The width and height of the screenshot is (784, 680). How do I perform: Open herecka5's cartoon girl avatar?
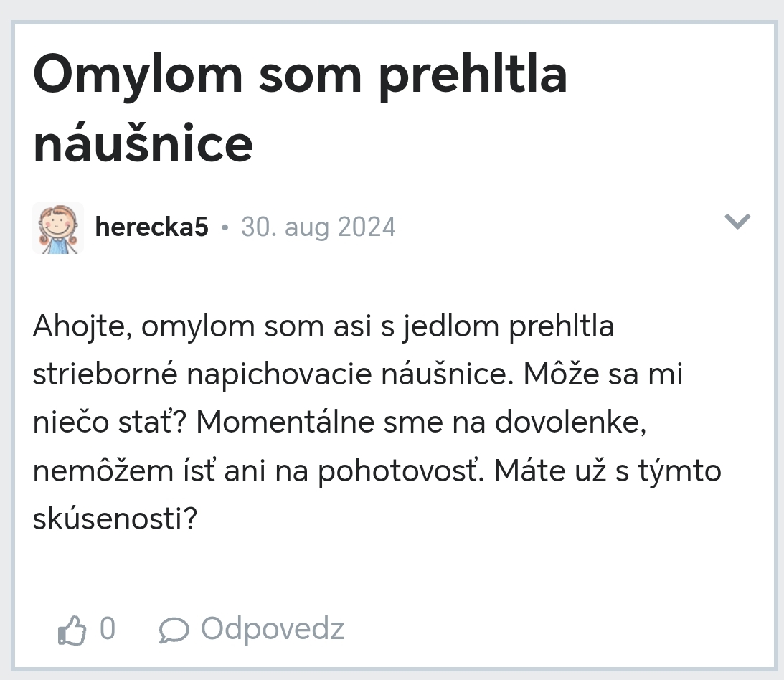point(58,228)
